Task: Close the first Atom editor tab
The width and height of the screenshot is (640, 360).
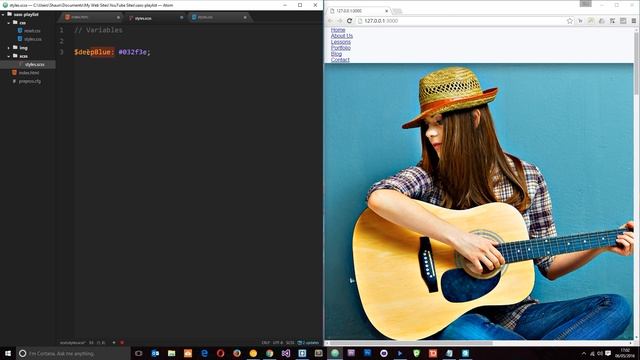Action: click(x=118, y=18)
